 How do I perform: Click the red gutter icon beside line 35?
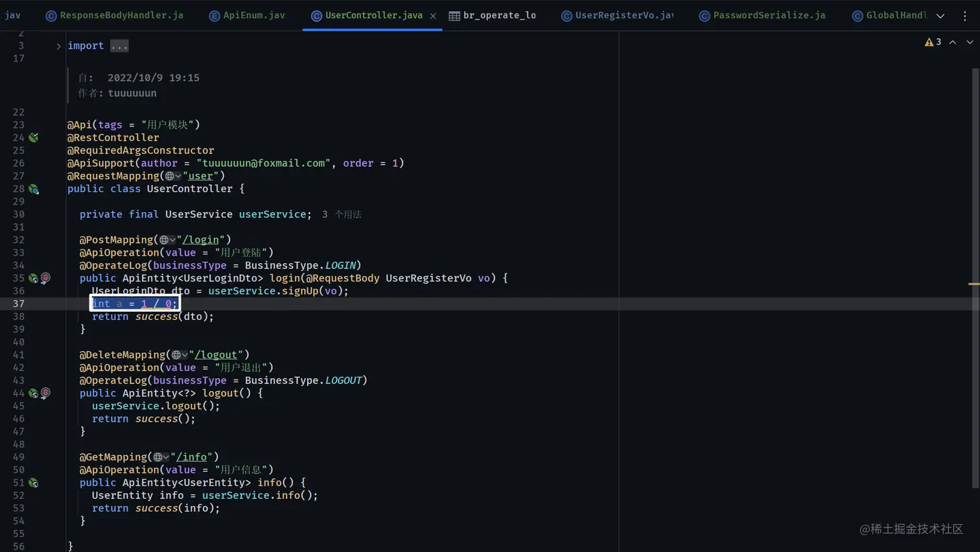(45, 278)
